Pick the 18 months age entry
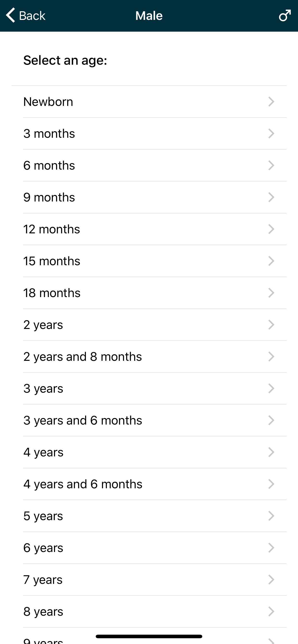The image size is (298, 644). coord(52,293)
